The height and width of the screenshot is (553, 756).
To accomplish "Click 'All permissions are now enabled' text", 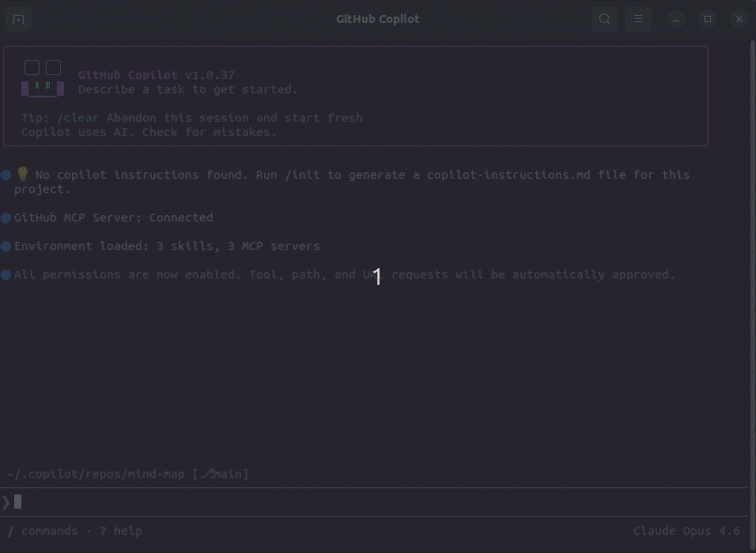I will pos(127,275).
